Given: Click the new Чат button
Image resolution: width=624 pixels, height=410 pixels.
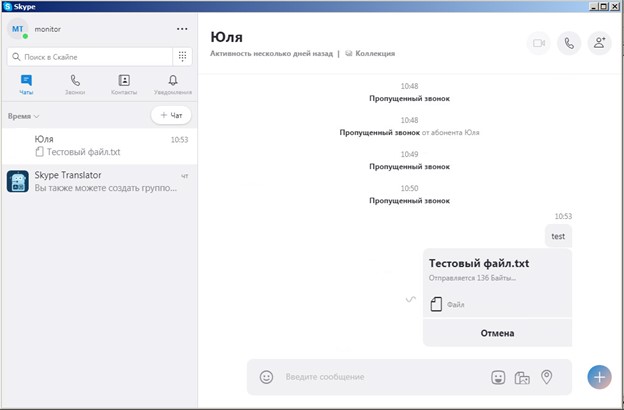Looking at the screenshot, I should [x=171, y=116].
